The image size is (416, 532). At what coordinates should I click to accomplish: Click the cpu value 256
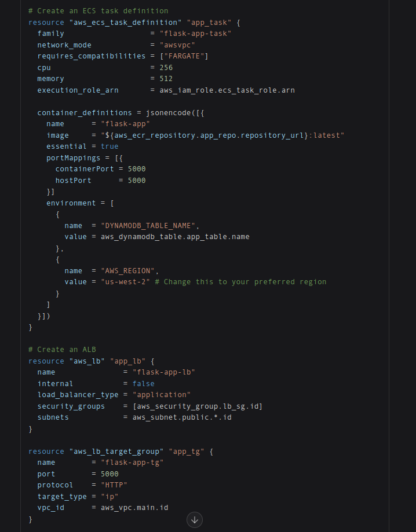(157, 67)
